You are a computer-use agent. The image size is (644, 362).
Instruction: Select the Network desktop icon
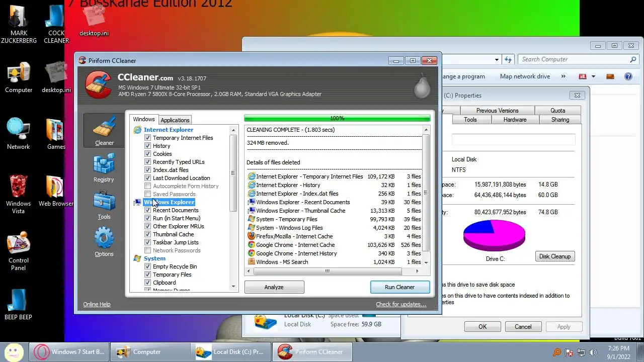coord(19,134)
